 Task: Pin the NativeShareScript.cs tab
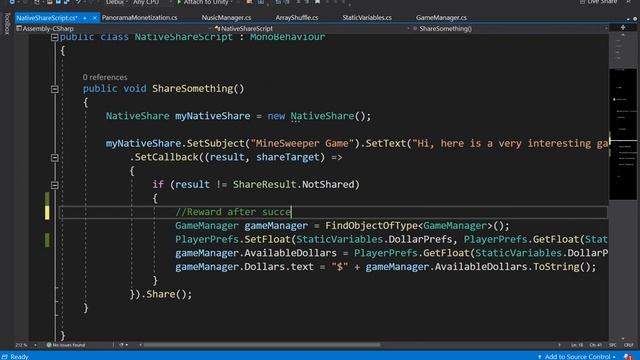pyautogui.click(x=85, y=18)
